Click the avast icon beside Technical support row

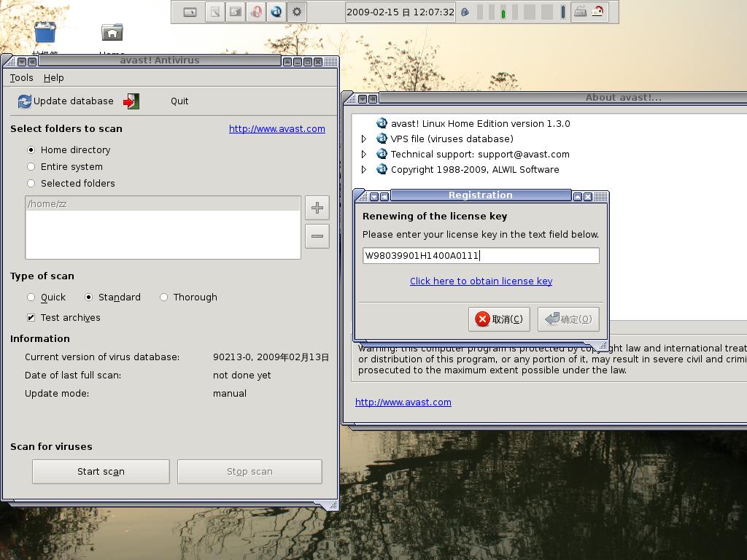[382, 154]
